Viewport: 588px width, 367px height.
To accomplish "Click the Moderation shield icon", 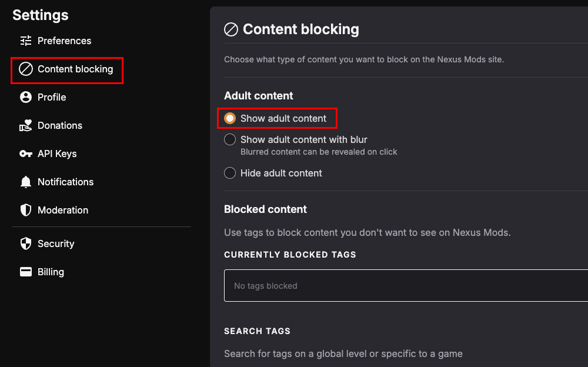I will [x=25, y=210].
